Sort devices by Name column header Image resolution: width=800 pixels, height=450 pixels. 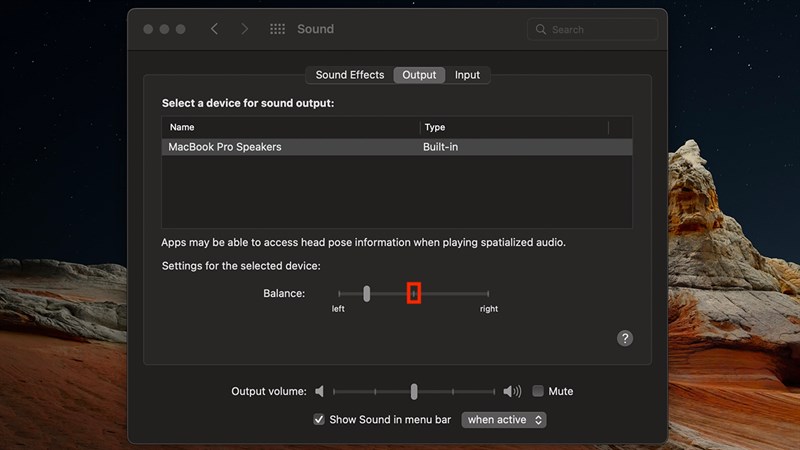290,127
